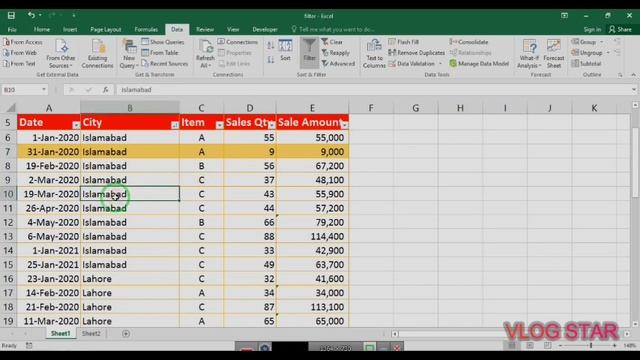Open the What-If Analysis dropdown
This screenshot has width=640, height=360.
pos(529,54)
